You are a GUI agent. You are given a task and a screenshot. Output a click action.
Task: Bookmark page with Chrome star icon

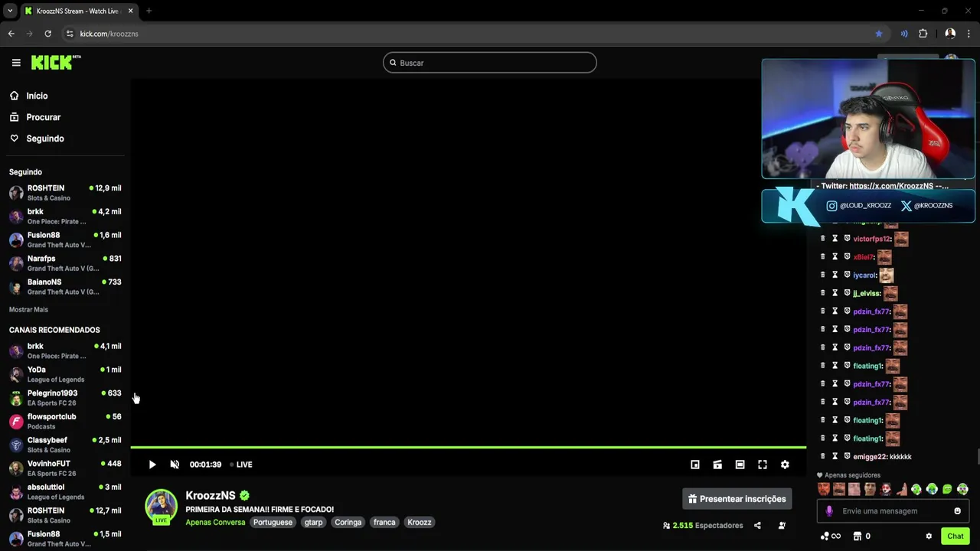coord(879,34)
